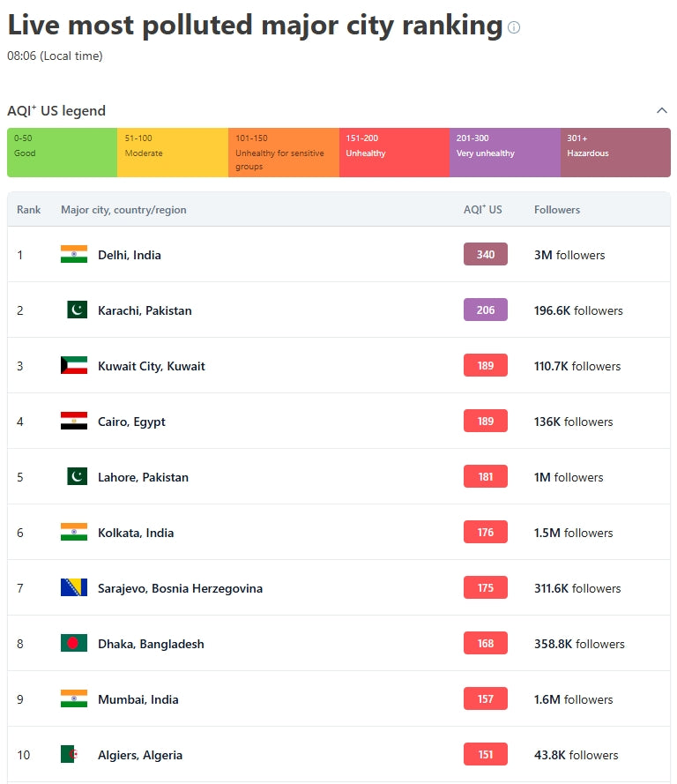This screenshot has height=784, width=677.
Task: Click the AQI US legend heading
Action: point(56,111)
